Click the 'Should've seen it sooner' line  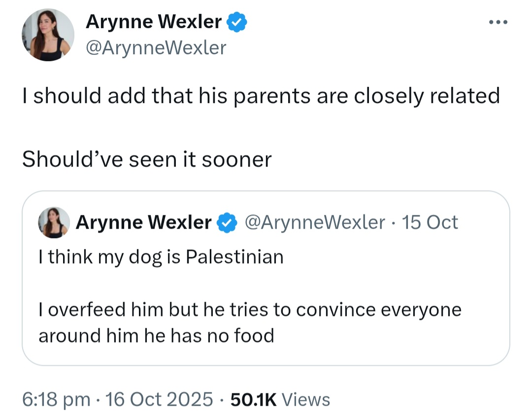pyautogui.click(x=147, y=159)
